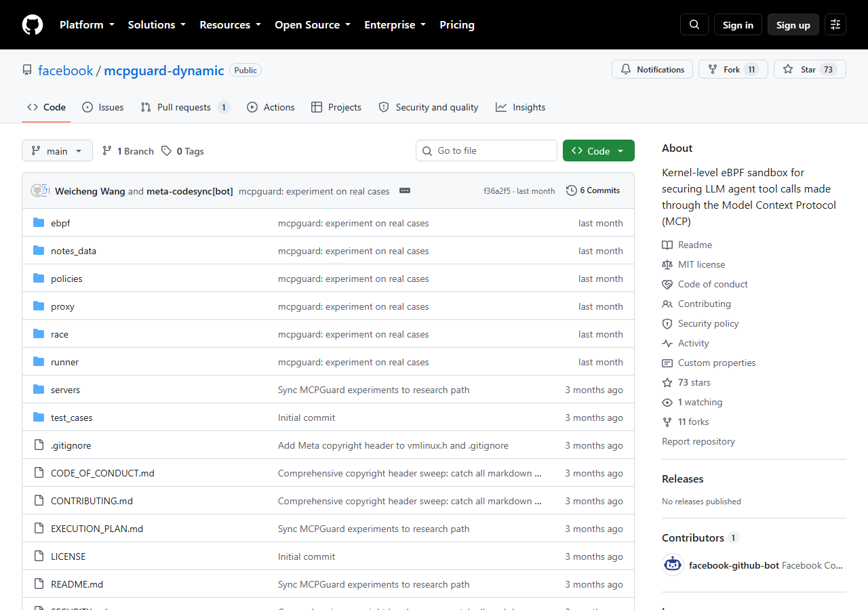Click the CODE_OF_CONDUCT.md file icon
The width and height of the screenshot is (868, 610).
pos(39,473)
